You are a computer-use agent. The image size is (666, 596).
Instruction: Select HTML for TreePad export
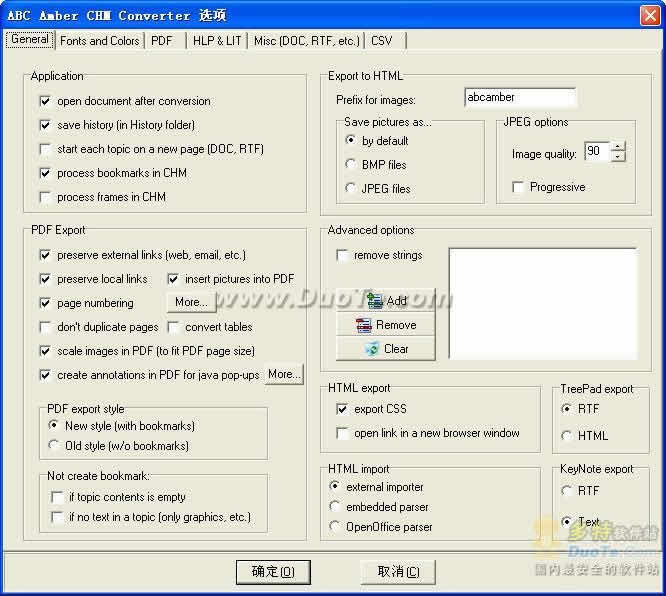[x=566, y=435]
